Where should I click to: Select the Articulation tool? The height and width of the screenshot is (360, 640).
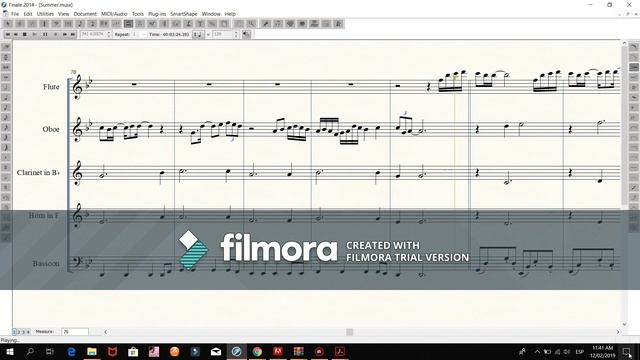pyautogui.click(x=140, y=24)
